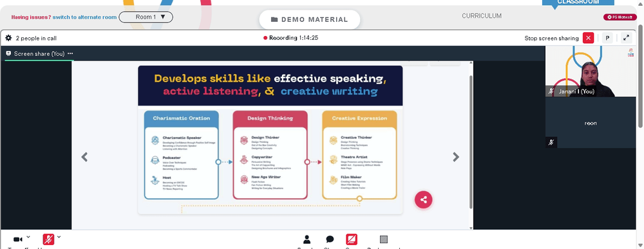Open the chat bubble icon
Viewport: 644px width, 249px height.
(330, 239)
